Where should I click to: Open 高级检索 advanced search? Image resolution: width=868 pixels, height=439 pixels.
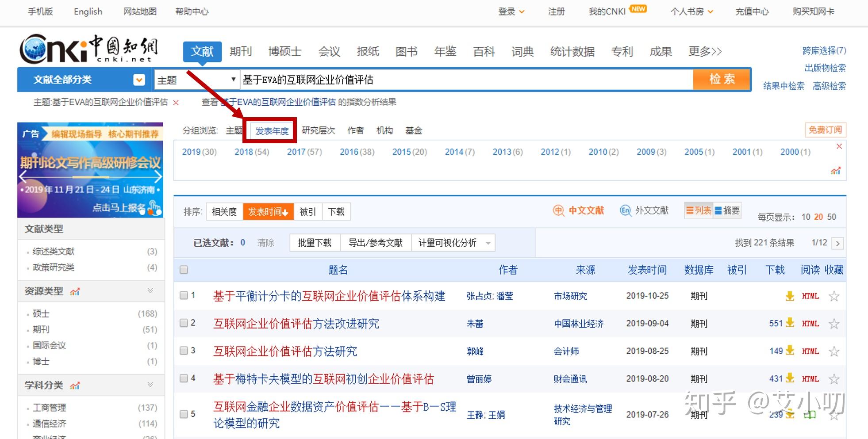pos(830,87)
